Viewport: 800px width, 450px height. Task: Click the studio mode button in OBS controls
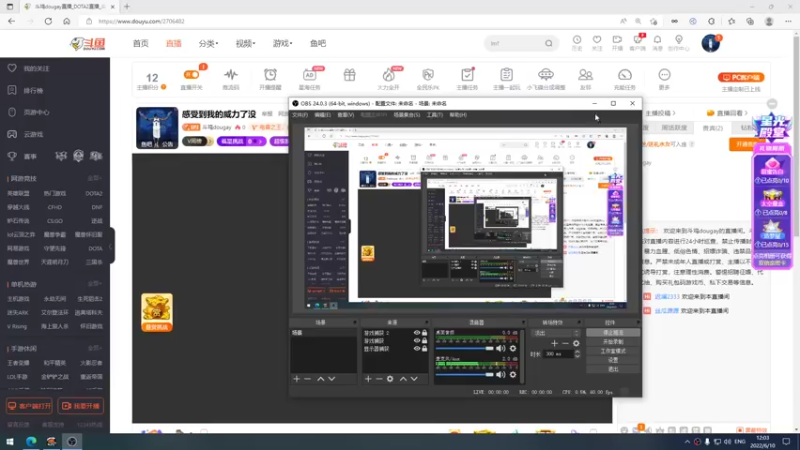click(x=613, y=351)
